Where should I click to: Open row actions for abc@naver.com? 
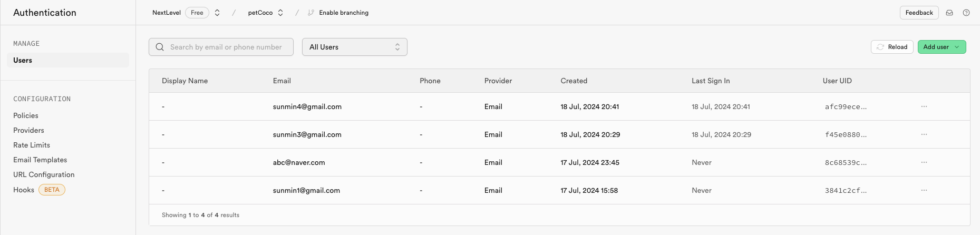click(x=924, y=162)
